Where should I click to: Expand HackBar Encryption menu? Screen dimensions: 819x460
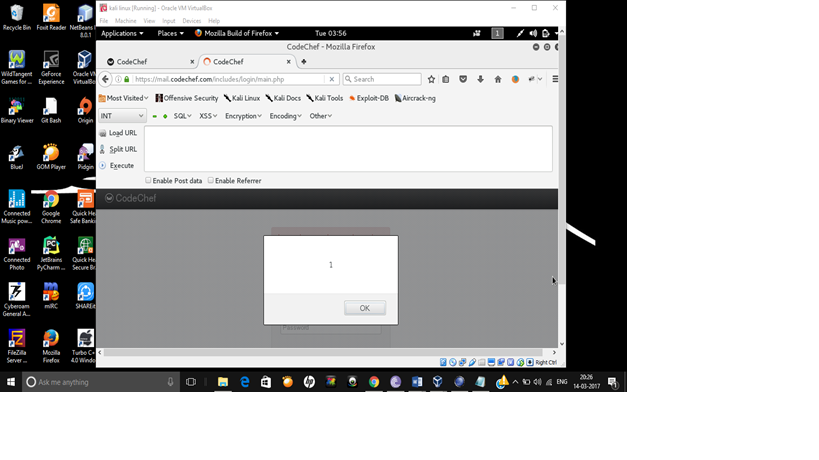coord(243,116)
